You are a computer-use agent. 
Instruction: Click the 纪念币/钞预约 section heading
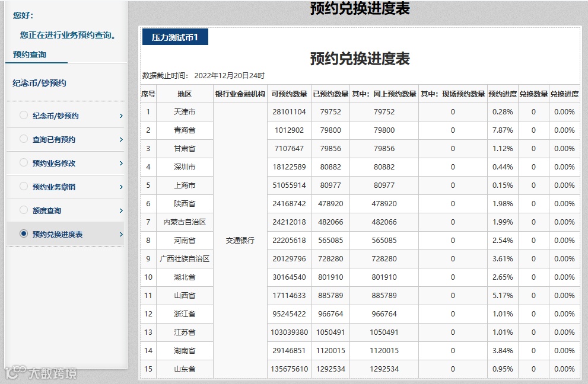39,83
